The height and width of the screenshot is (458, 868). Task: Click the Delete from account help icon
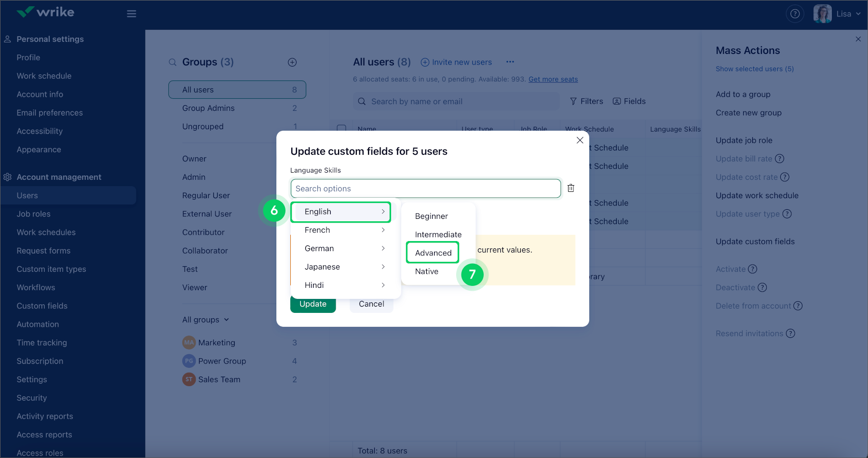798,306
